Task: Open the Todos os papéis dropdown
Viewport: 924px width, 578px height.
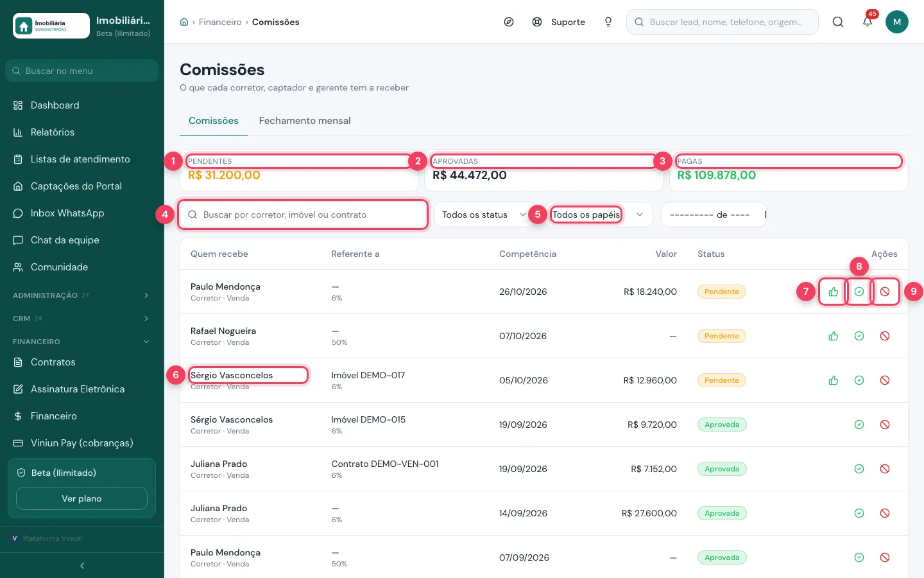Action: point(599,215)
